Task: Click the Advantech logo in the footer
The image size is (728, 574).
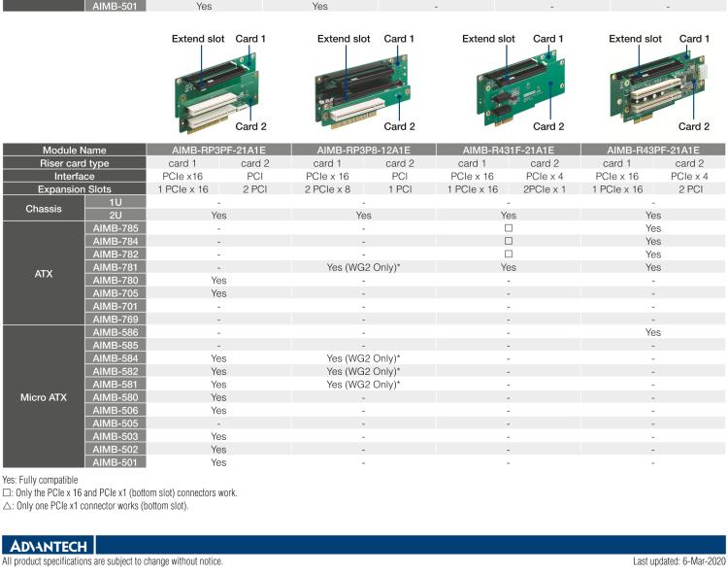Action: coord(47,545)
